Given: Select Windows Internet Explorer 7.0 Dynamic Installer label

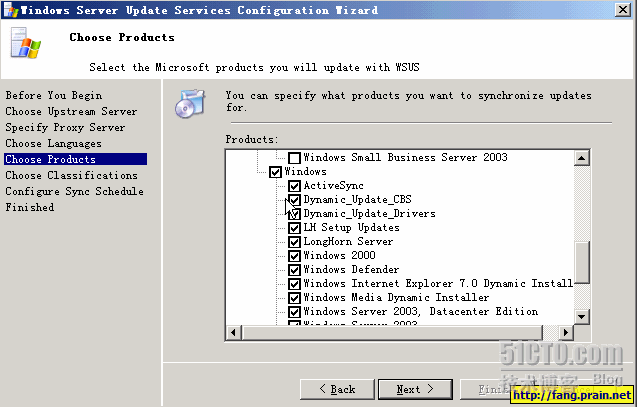Looking at the screenshot, I should [x=438, y=284].
